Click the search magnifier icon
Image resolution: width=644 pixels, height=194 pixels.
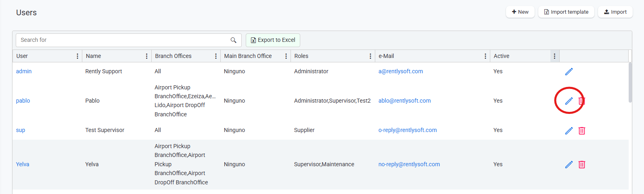click(233, 40)
